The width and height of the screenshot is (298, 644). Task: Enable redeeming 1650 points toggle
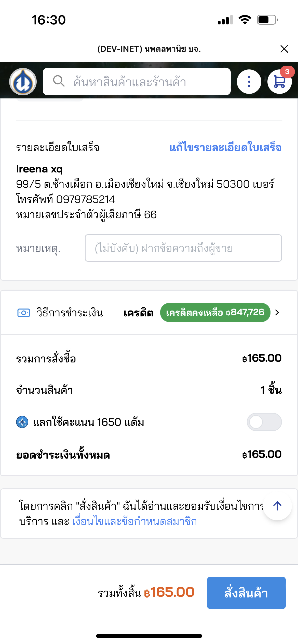264,422
